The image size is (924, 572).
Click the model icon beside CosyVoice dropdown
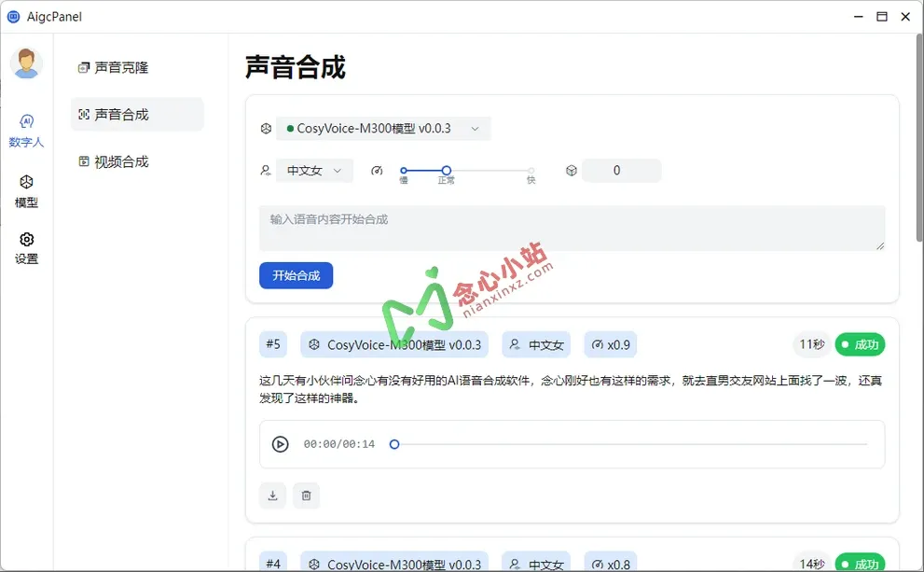click(266, 129)
